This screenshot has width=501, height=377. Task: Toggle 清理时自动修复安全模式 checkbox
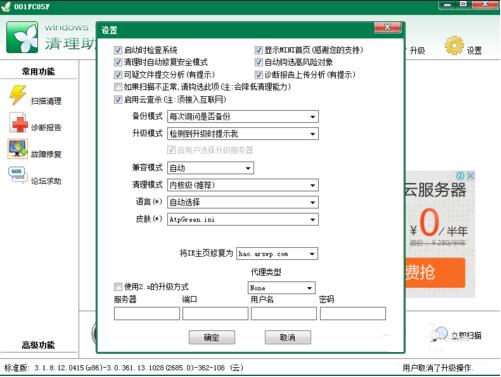point(118,62)
